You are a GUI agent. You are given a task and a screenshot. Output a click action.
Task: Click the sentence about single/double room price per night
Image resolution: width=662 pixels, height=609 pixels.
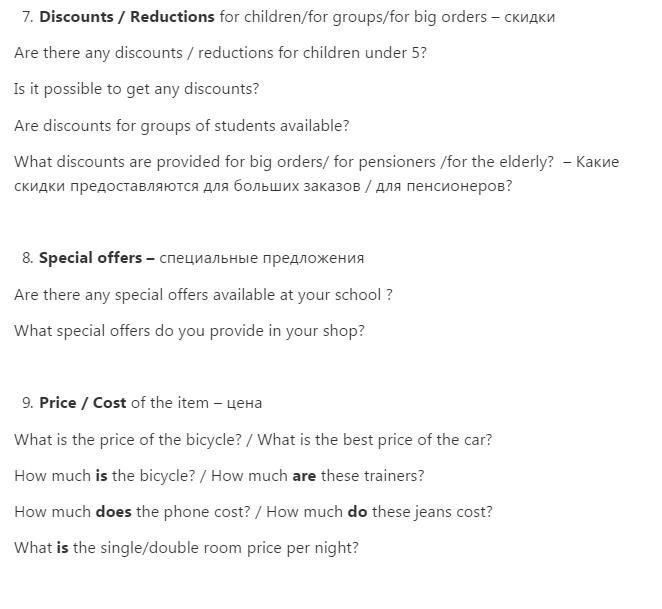click(x=186, y=548)
